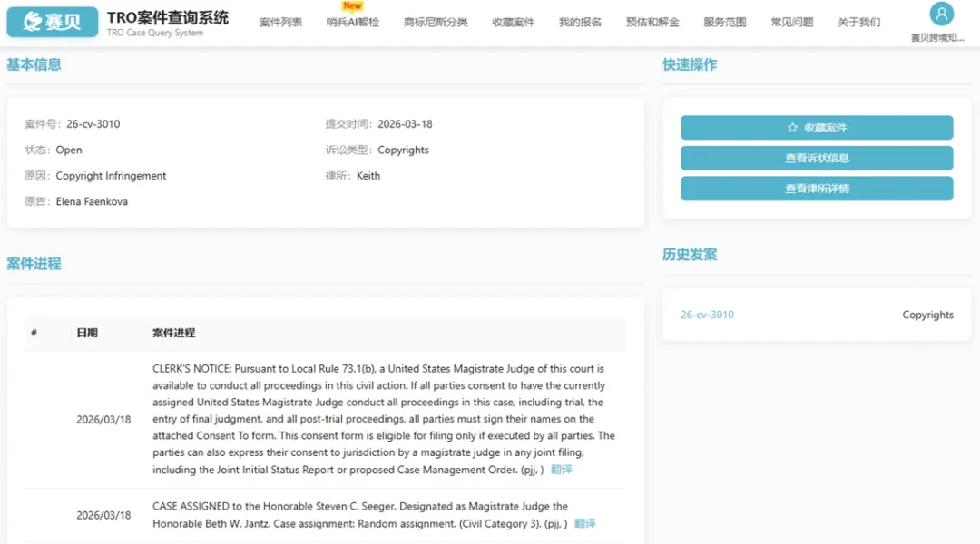This screenshot has height=544, width=980.
Task: Open historical case 26-cv-3010 link
Action: pyautogui.click(x=707, y=315)
